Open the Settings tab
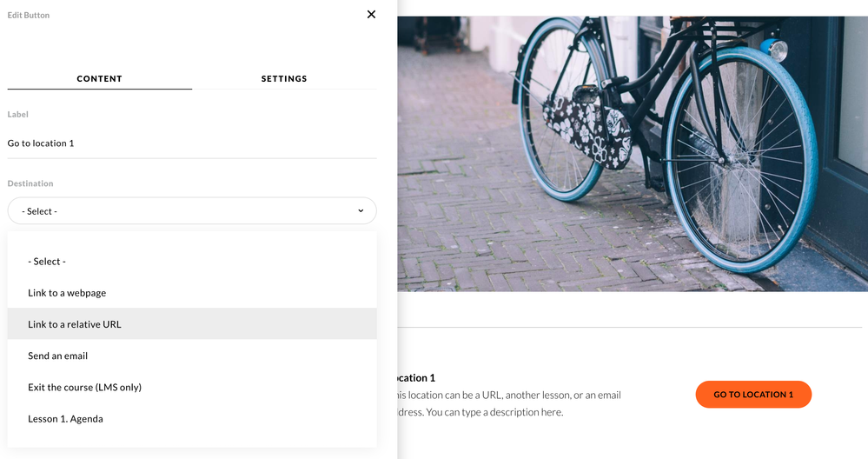Image resolution: width=868 pixels, height=459 pixels. coord(284,79)
